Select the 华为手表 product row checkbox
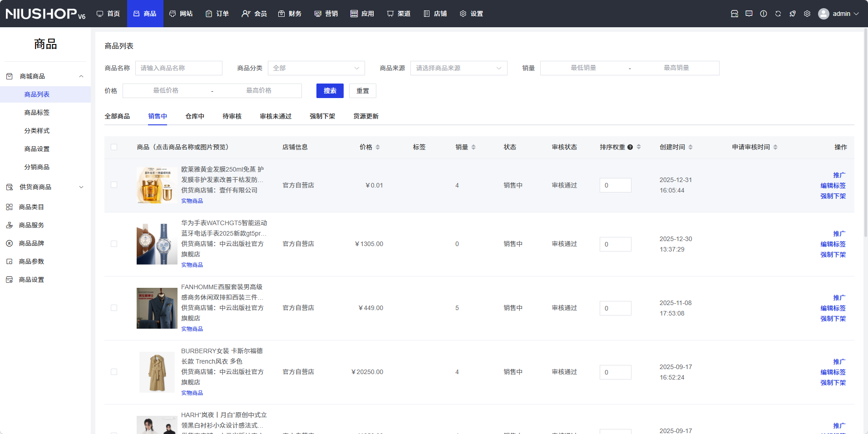Screen dimensions: 868x434 [114, 244]
